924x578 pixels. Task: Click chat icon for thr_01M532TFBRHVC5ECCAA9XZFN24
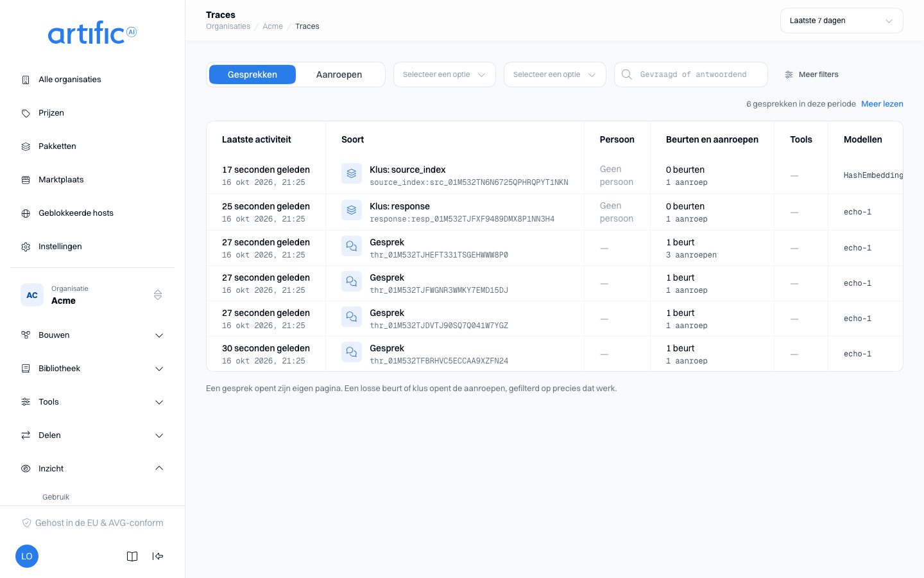click(352, 352)
